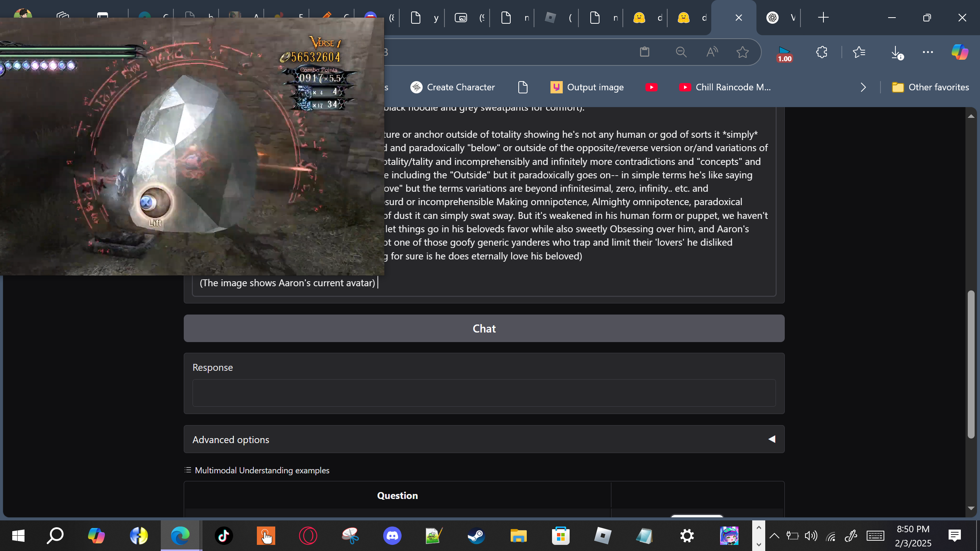Screen dimensions: 980x551
Task: Switch to the image page tab
Action: pyautogui.click(x=469, y=18)
